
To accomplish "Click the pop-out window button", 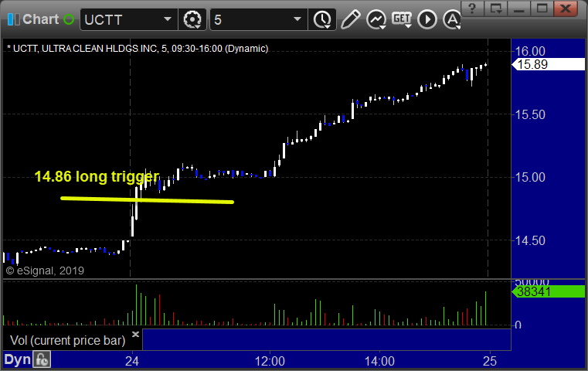I will [495, 9].
